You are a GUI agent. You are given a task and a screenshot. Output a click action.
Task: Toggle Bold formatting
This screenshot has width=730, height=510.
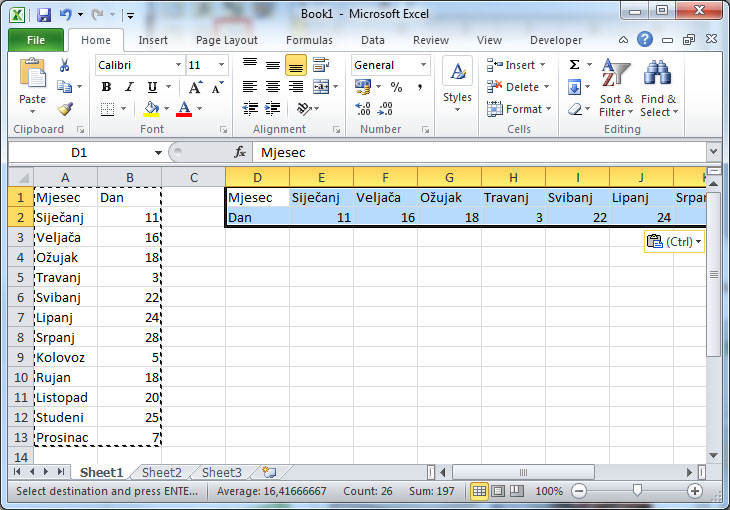(x=107, y=87)
